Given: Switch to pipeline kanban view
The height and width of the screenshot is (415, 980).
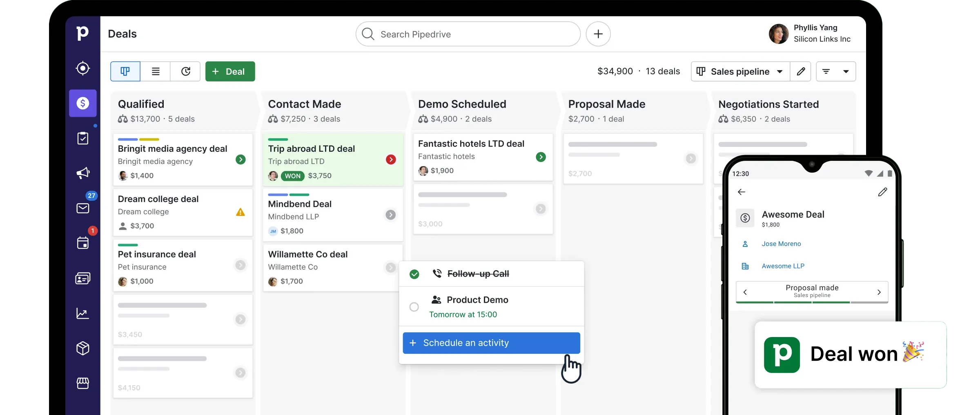Looking at the screenshot, I should (x=125, y=71).
